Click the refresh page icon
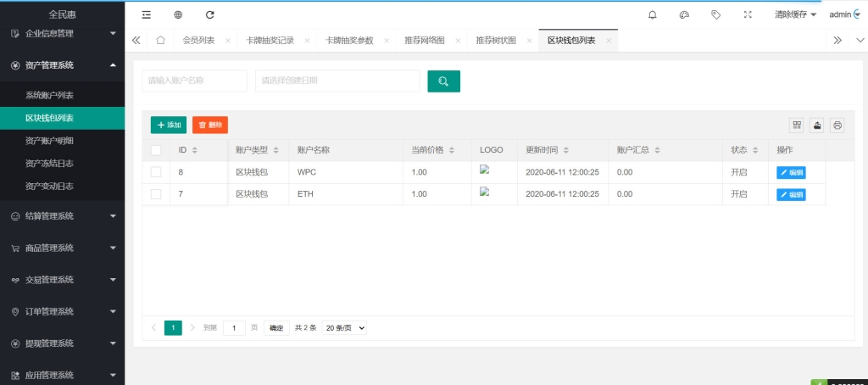The width and height of the screenshot is (868, 385). [210, 14]
